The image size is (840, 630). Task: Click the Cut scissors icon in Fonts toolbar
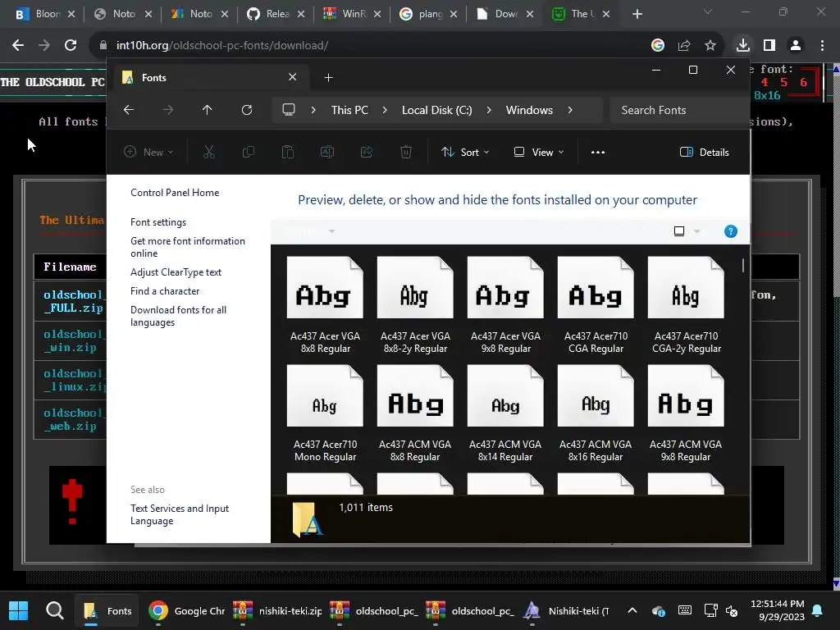(209, 152)
